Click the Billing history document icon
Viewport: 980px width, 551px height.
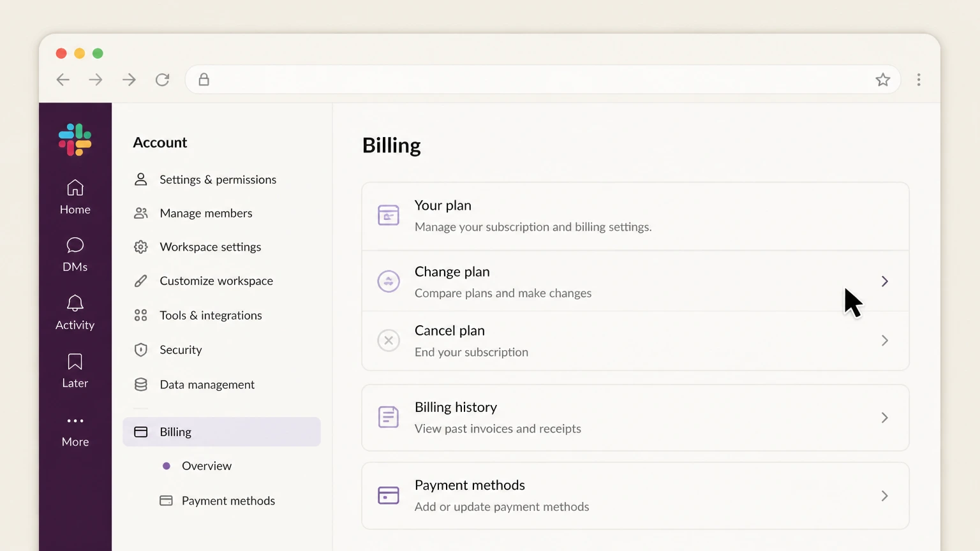pyautogui.click(x=389, y=417)
